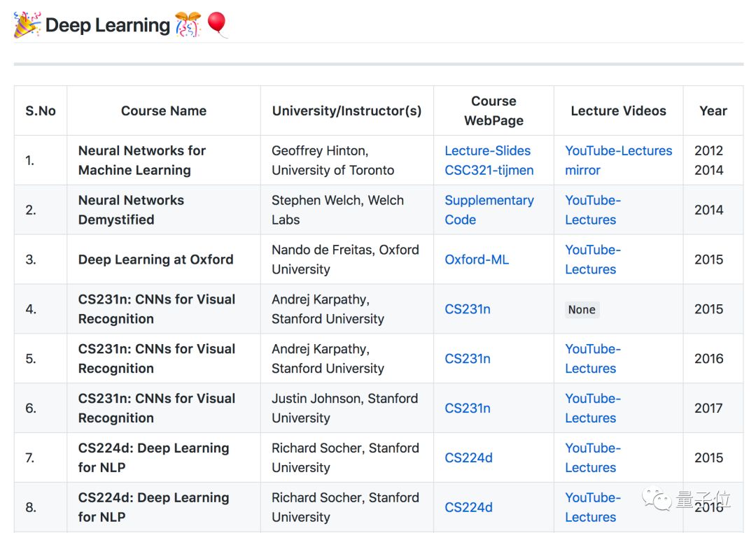Click the Year column header
The width and height of the screenshot is (756, 533).
tap(713, 111)
